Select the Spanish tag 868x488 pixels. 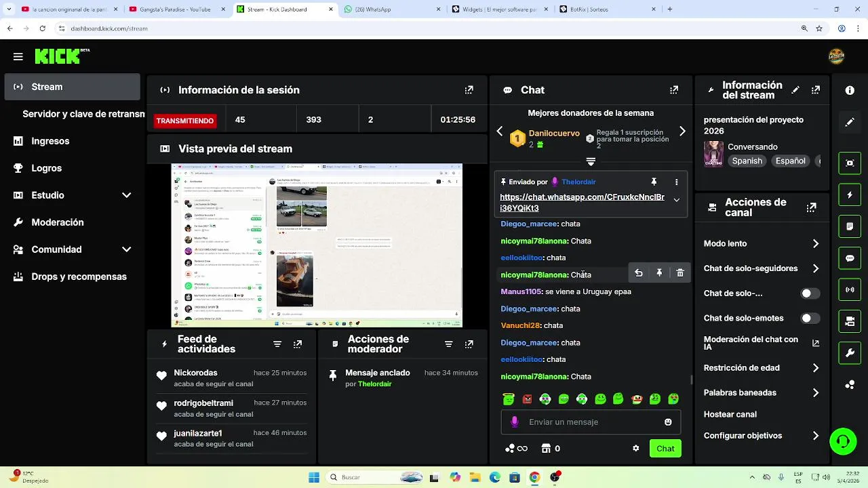(x=747, y=161)
